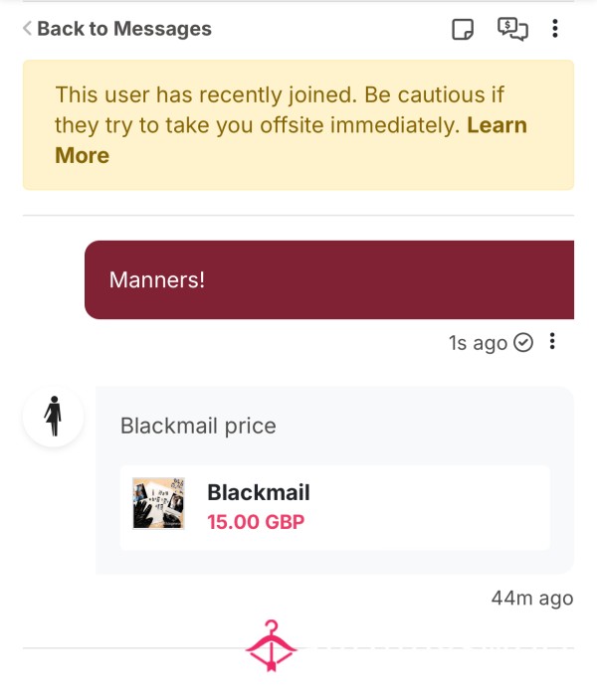This screenshot has width=597, height=700.
Task: Click the 15.00 GBP price
Action: click(x=256, y=522)
